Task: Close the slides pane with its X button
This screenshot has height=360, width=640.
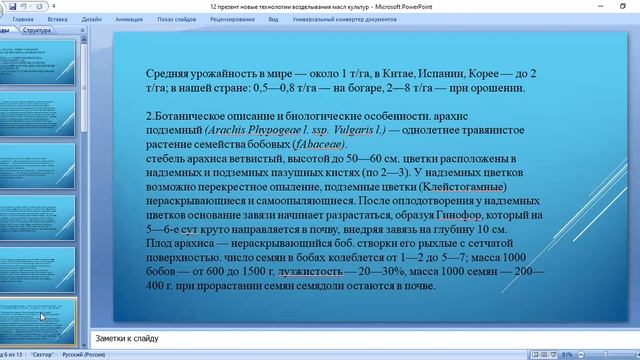Action: tap(83, 30)
